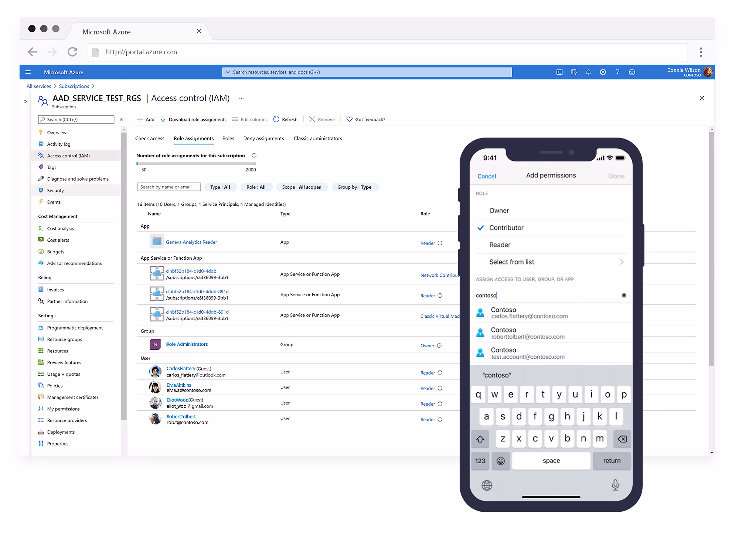The image size is (739, 560).
Task: Open the Role Administrators group link
Action: [187, 344]
